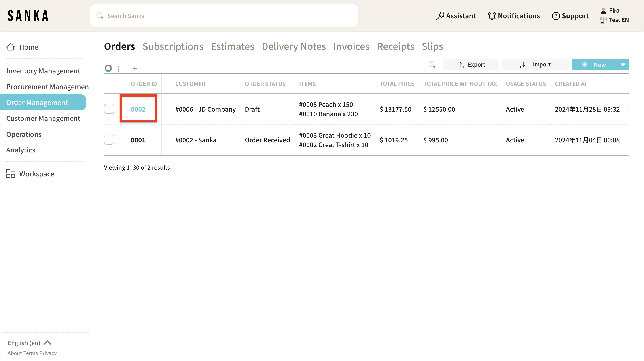Click the Export button

pyautogui.click(x=470, y=64)
